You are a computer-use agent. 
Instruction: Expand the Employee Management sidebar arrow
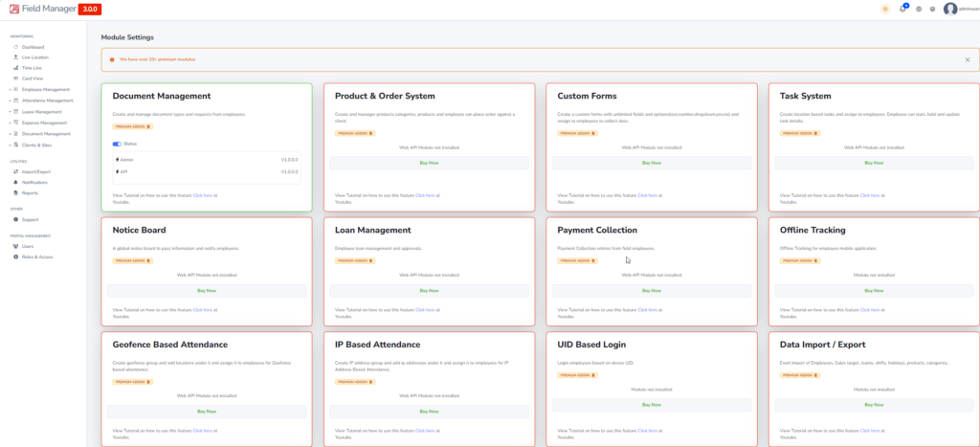click(x=11, y=89)
